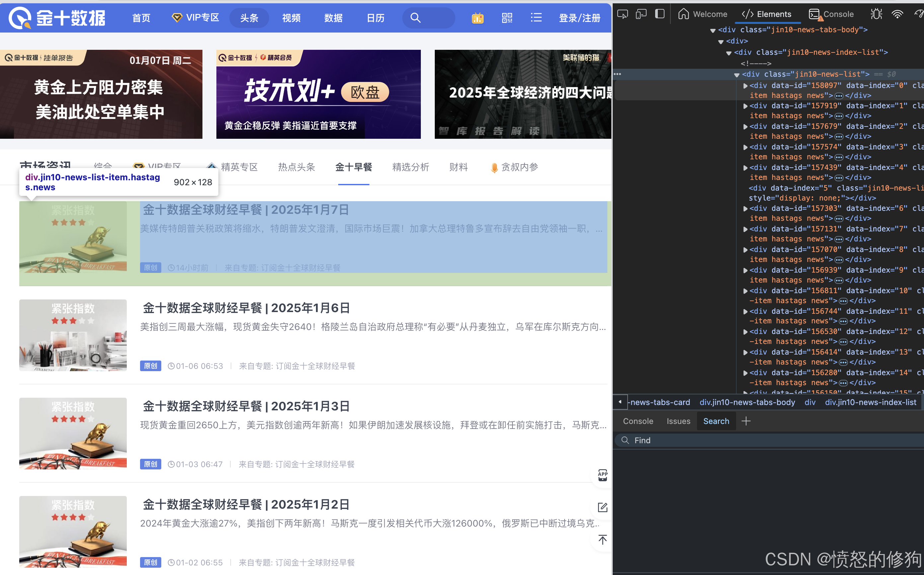This screenshot has width=924, height=575.
Task: Click the scroll-to-top arrow icon
Action: pyautogui.click(x=602, y=539)
